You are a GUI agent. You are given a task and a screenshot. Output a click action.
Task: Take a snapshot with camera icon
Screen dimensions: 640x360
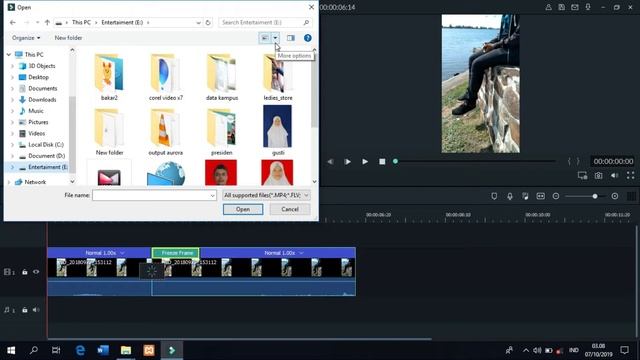click(598, 176)
